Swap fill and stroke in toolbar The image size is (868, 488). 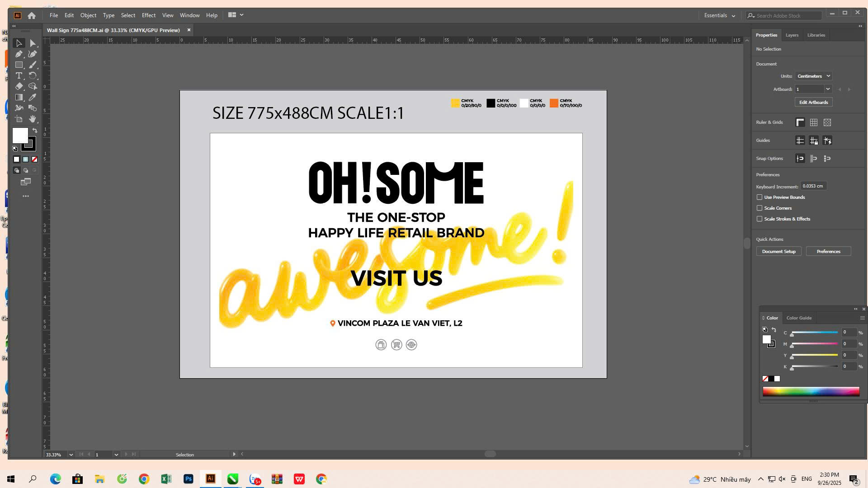pos(35,131)
